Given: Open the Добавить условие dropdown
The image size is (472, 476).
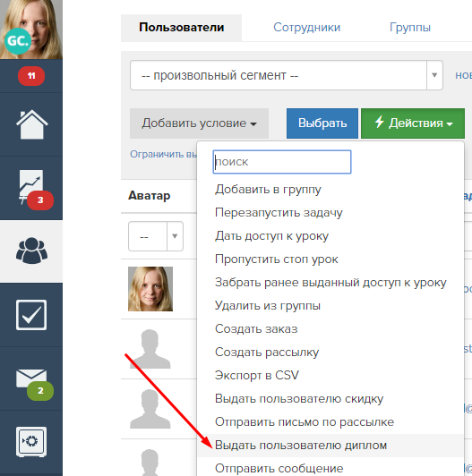Looking at the screenshot, I should (199, 123).
